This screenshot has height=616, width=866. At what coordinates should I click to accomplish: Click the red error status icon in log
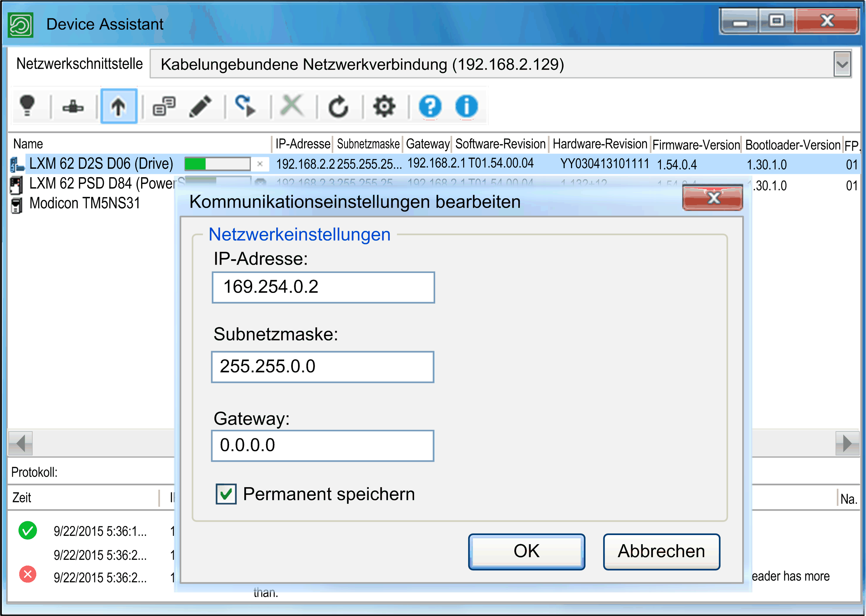pos(28,574)
